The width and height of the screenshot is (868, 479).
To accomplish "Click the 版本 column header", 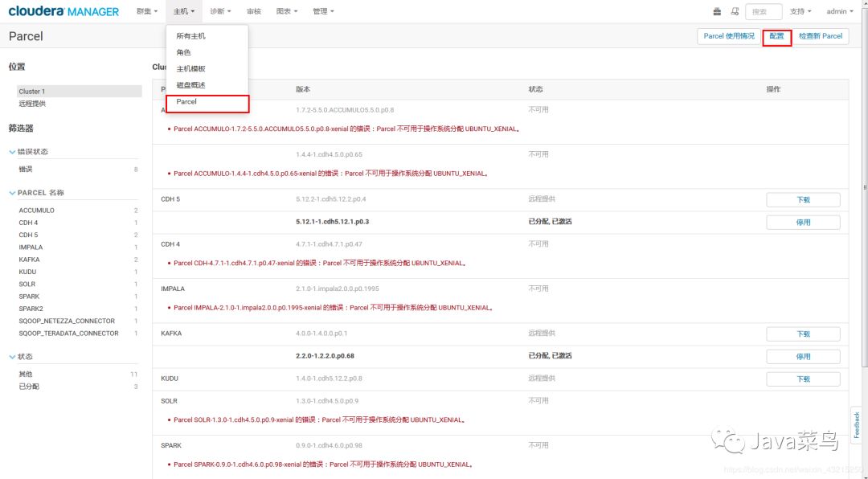I will tap(303, 89).
